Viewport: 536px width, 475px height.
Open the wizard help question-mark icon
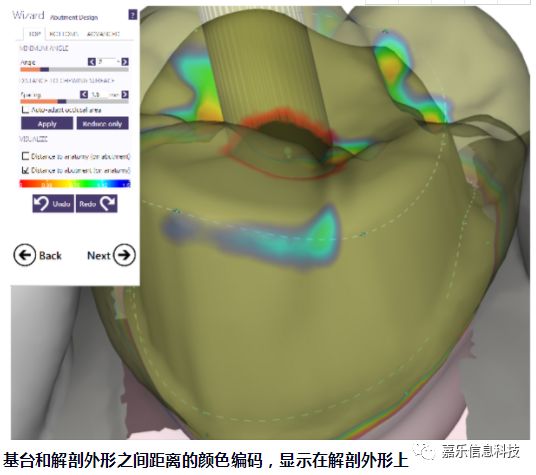(x=133, y=15)
